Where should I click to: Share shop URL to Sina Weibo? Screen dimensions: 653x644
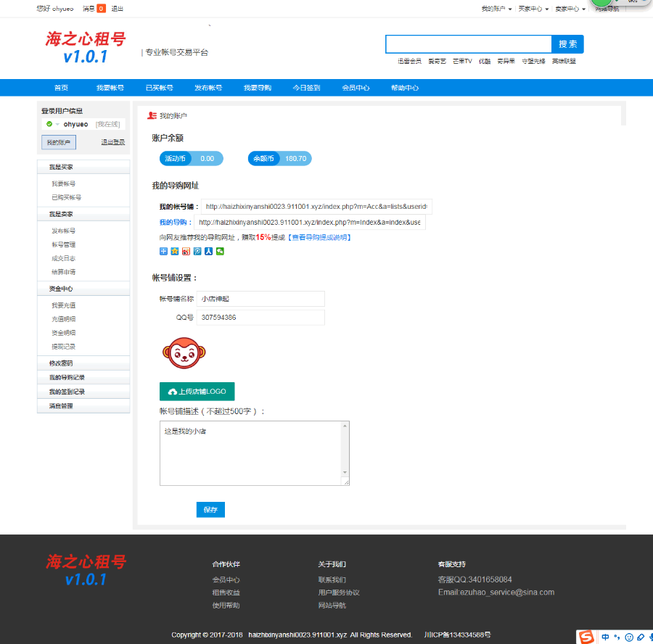click(x=186, y=251)
